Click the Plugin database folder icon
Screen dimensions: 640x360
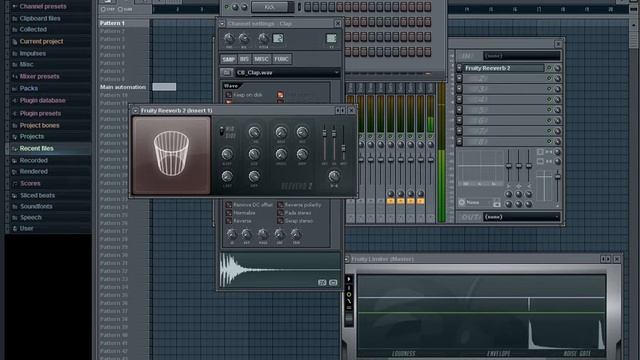pyautogui.click(x=15, y=100)
